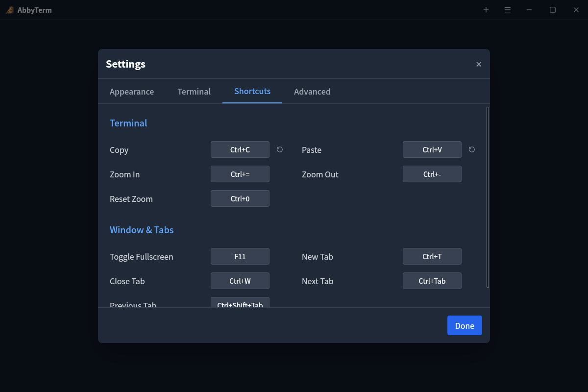
Task: Reset the Copy shortcut to default
Action: (x=279, y=149)
